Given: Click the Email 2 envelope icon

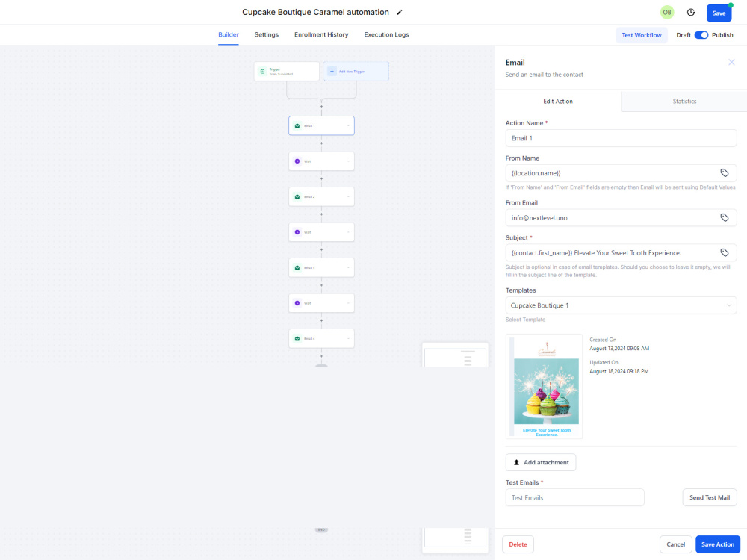Looking at the screenshot, I should [297, 196].
